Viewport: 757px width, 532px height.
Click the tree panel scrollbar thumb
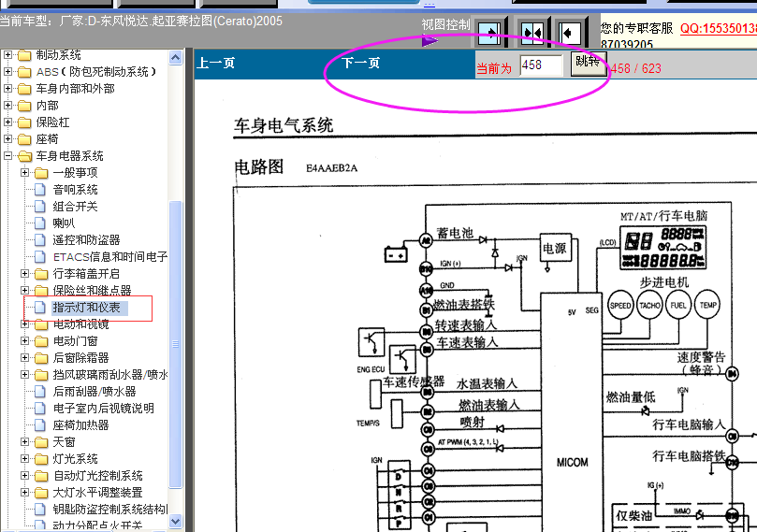175,344
